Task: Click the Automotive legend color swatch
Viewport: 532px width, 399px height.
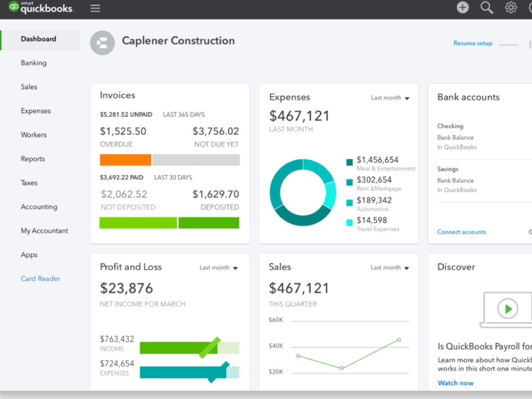Action: point(349,203)
